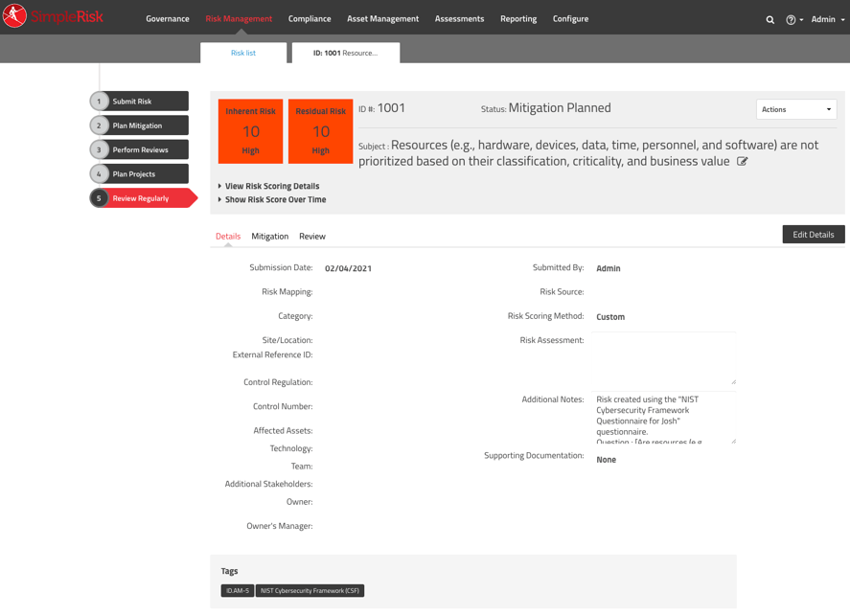
Task: Click the search magnifier icon
Action: click(x=770, y=18)
